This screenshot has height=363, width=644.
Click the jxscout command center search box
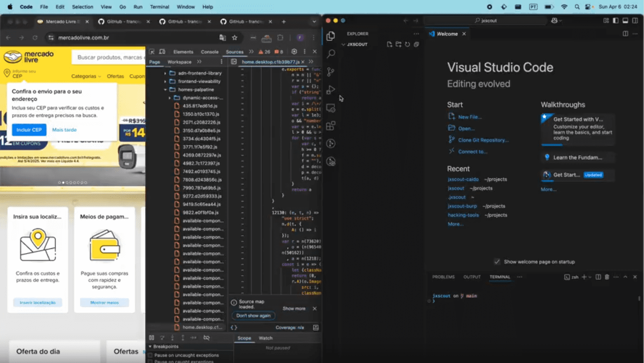coord(485,21)
